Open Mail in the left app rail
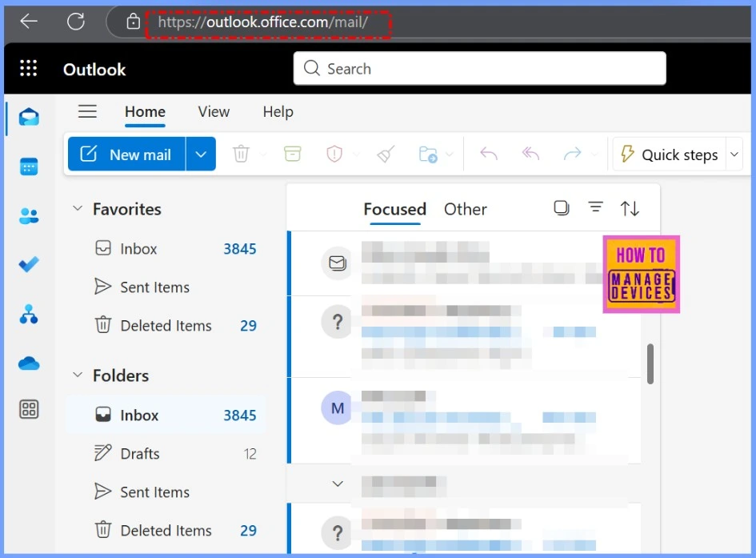This screenshot has height=558, width=756. point(29,117)
